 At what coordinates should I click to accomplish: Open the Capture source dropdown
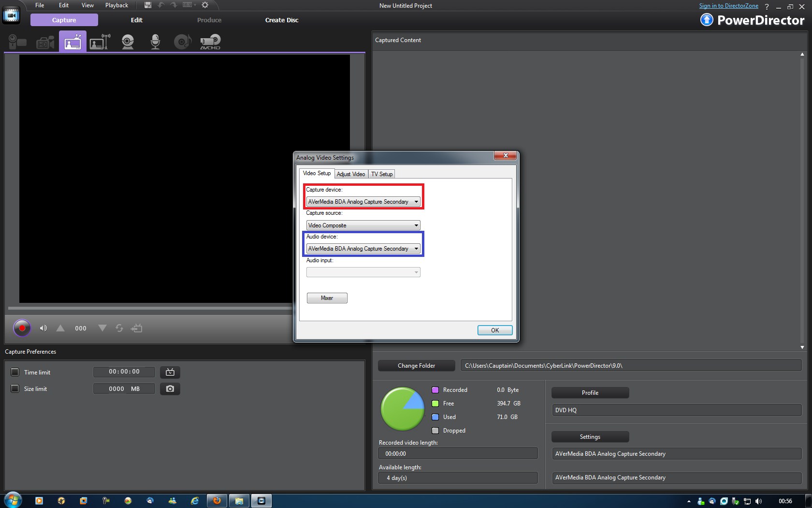[363, 225]
